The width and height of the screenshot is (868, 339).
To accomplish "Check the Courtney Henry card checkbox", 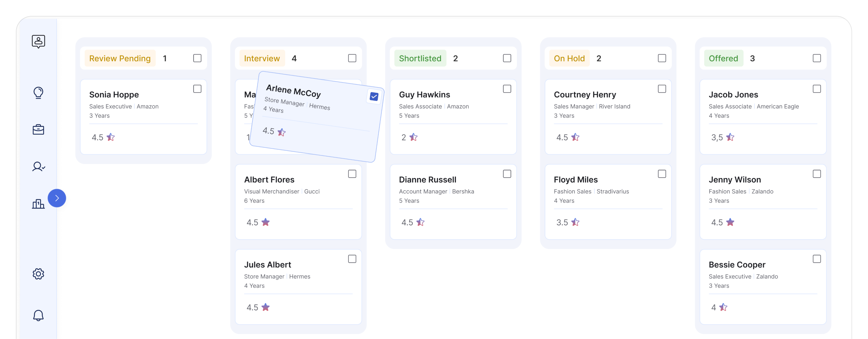I will pyautogui.click(x=662, y=89).
